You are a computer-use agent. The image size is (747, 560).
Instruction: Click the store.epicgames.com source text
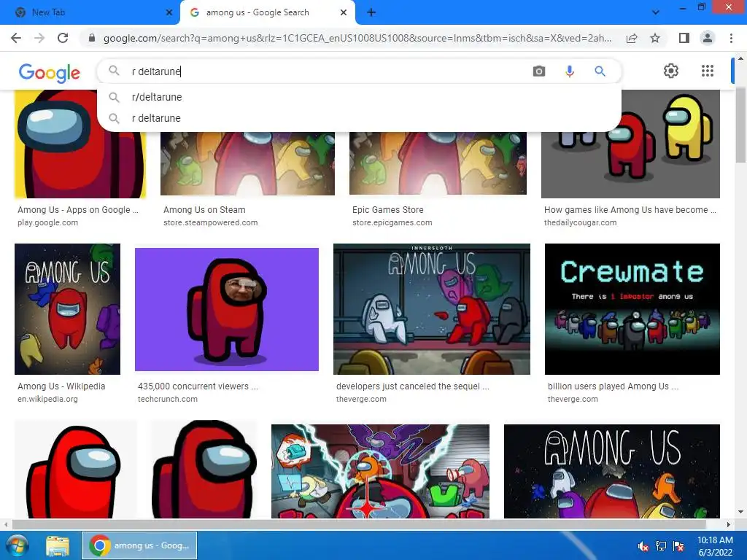(x=392, y=222)
